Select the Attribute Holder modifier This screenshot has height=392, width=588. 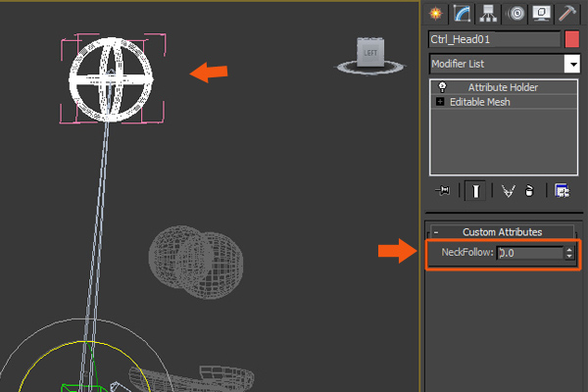point(504,87)
